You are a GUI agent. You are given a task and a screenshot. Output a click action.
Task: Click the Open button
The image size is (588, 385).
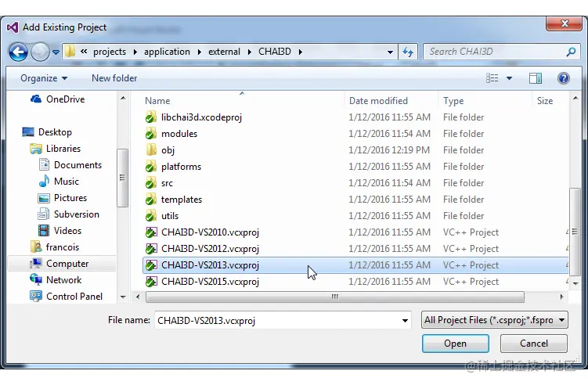(455, 344)
